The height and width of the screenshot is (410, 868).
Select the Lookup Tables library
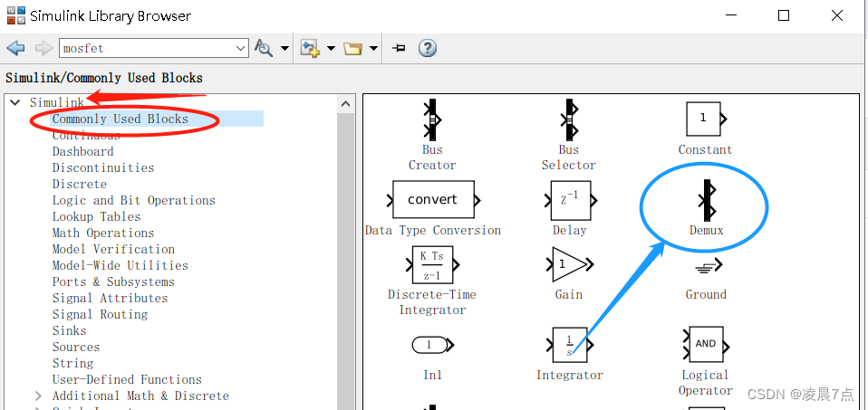click(x=97, y=217)
